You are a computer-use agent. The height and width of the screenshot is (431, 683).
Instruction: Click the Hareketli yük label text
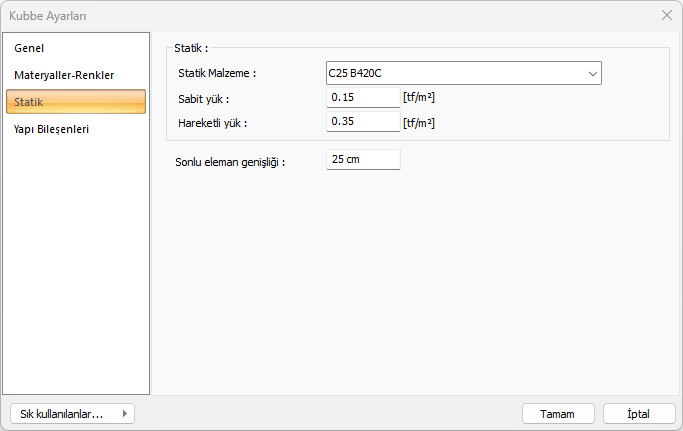(x=212, y=123)
